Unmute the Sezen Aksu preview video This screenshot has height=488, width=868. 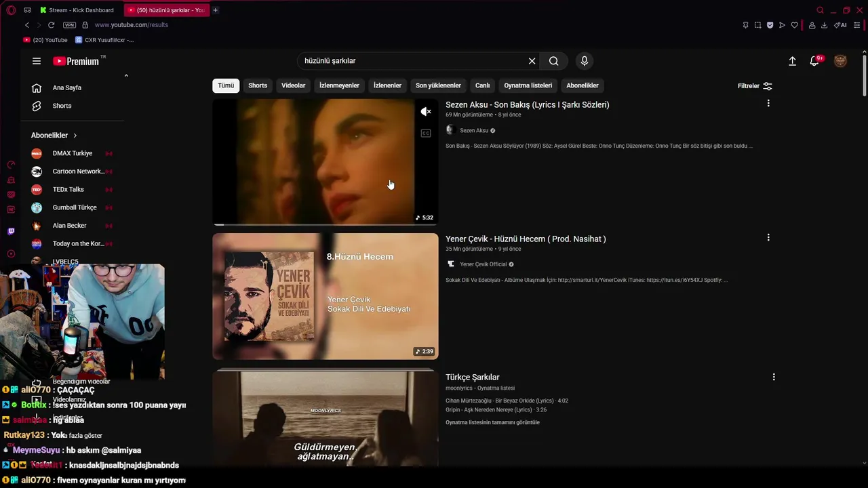426,112
